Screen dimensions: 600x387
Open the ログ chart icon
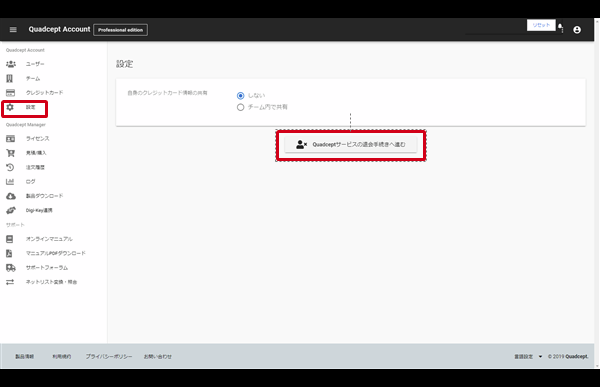(x=10, y=181)
